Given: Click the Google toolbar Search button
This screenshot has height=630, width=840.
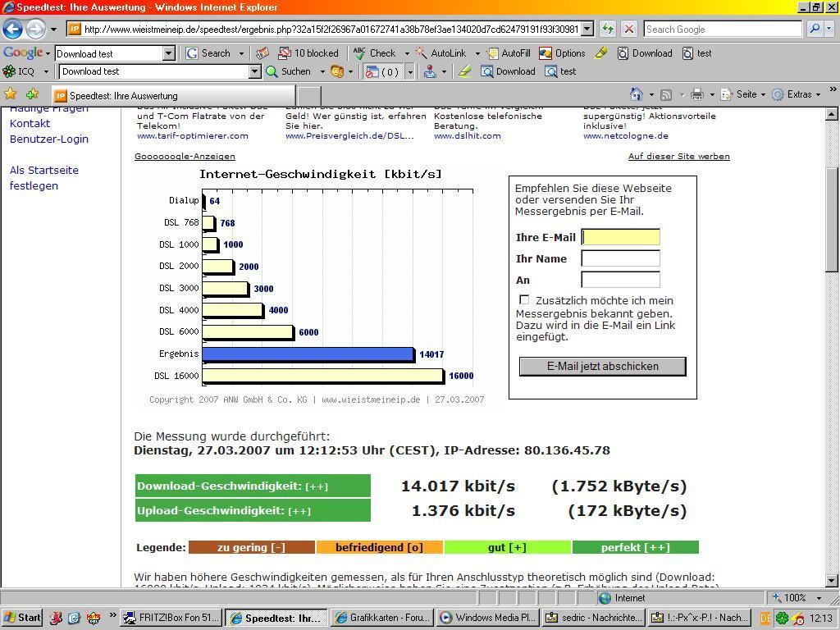Looking at the screenshot, I should pyautogui.click(x=210, y=53).
